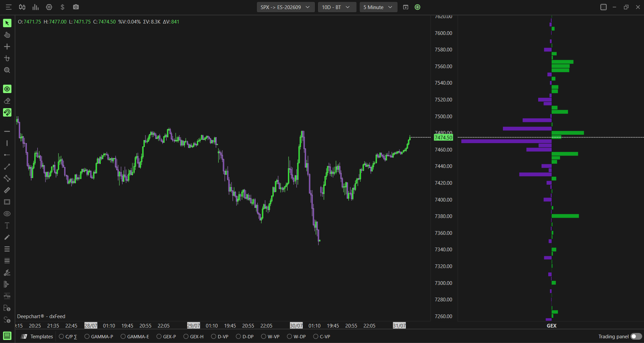Click the dollar sign icon in top toolbar
Screen dimensions: 644x343
click(x=62, y=7)
